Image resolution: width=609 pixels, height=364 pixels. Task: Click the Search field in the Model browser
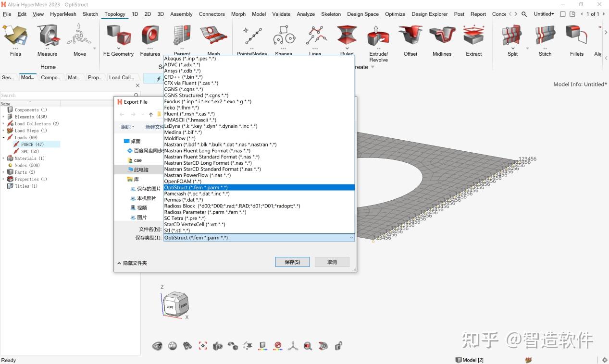click(x=58, y=95)
